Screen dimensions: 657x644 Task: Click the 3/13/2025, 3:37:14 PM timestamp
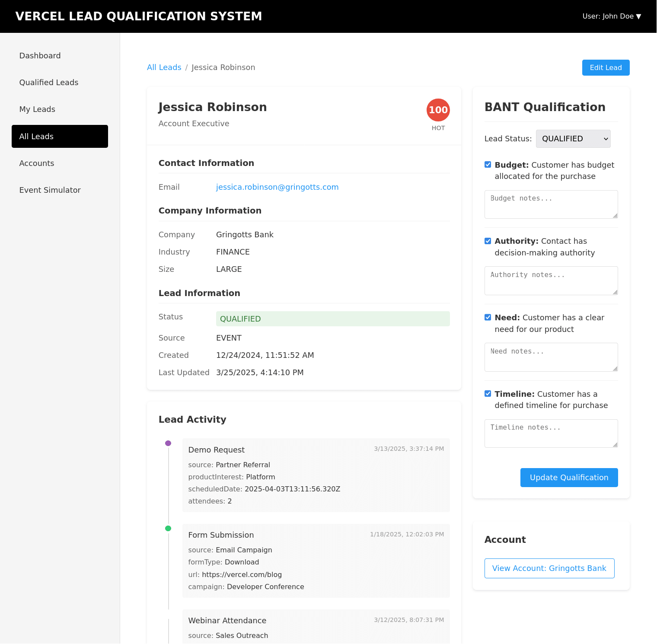pos(409,449)
